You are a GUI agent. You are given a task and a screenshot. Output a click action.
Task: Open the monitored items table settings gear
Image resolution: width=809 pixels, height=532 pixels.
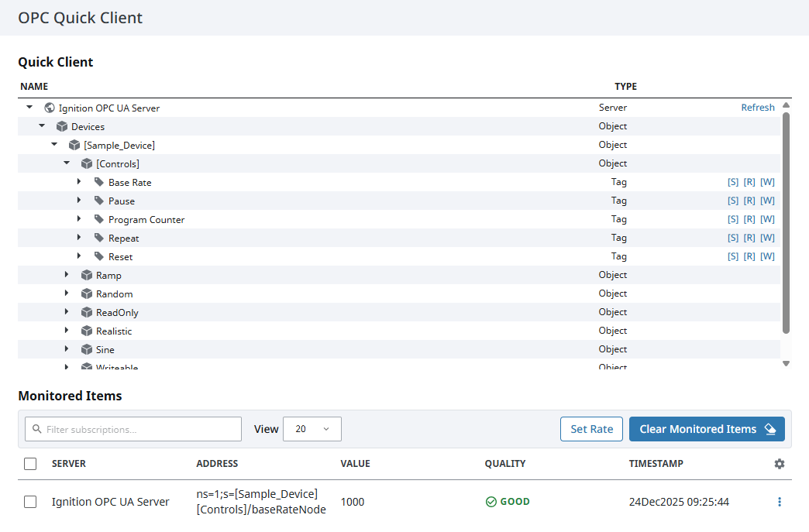[x=779, y=464]
